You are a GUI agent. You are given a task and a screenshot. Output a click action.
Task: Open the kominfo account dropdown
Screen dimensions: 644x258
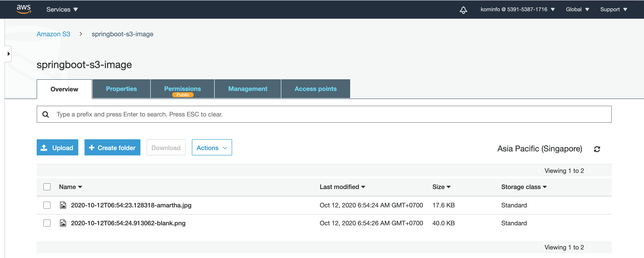[x=517, y=10]
